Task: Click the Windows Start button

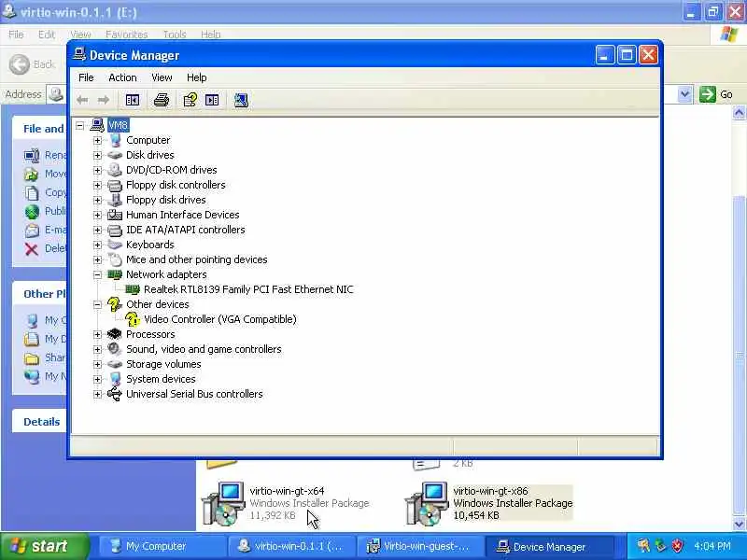Action: (x=44, y=546)
